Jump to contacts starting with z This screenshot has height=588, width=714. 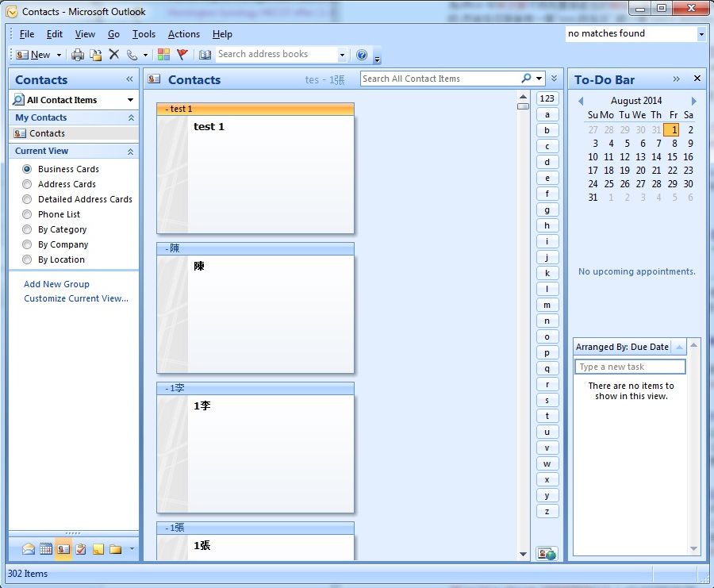tap(547, 512)
